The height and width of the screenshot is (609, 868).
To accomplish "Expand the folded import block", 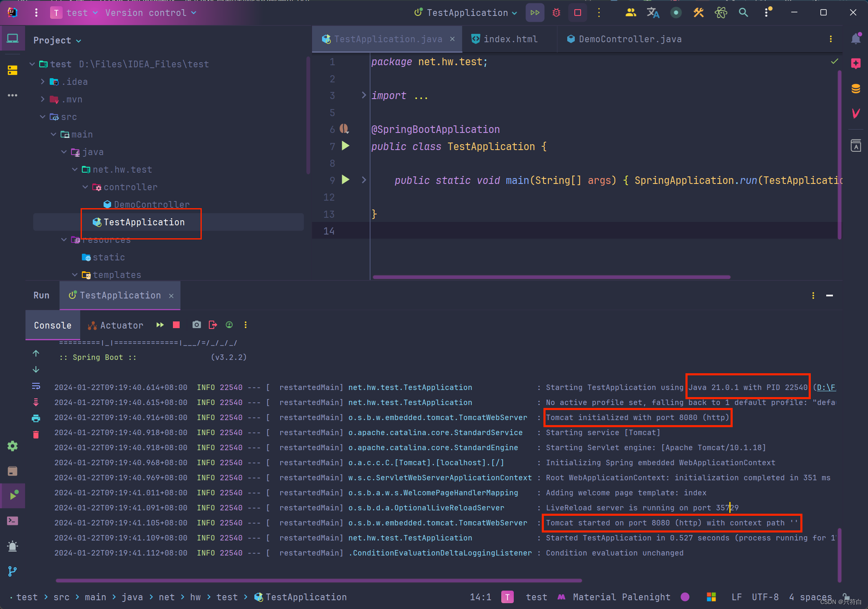I will point(363,95).
